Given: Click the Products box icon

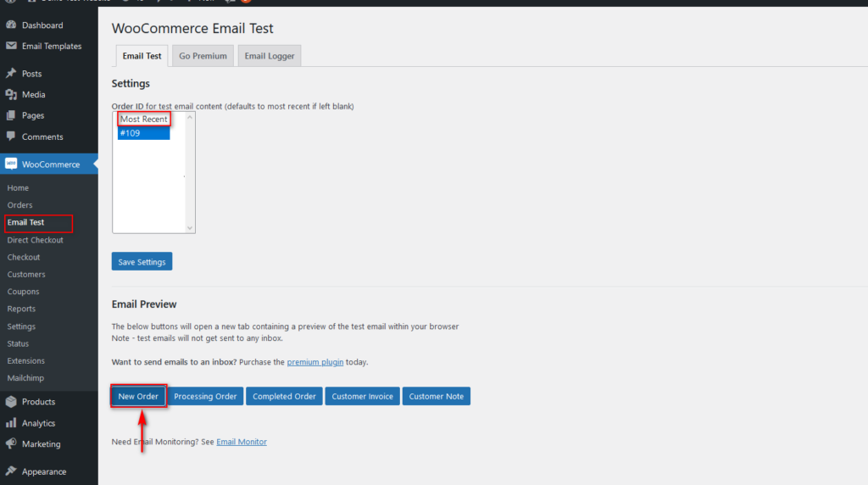Looking at the screenshot, I should click(x=11, y=401).
